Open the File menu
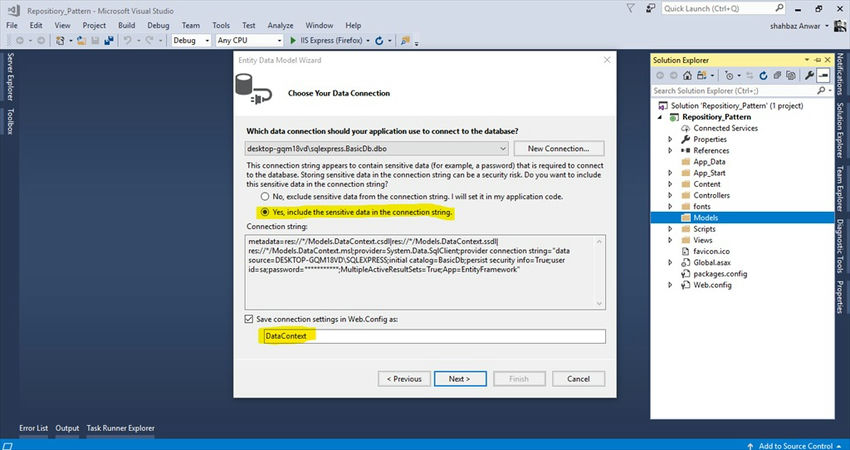 [12, 25]
